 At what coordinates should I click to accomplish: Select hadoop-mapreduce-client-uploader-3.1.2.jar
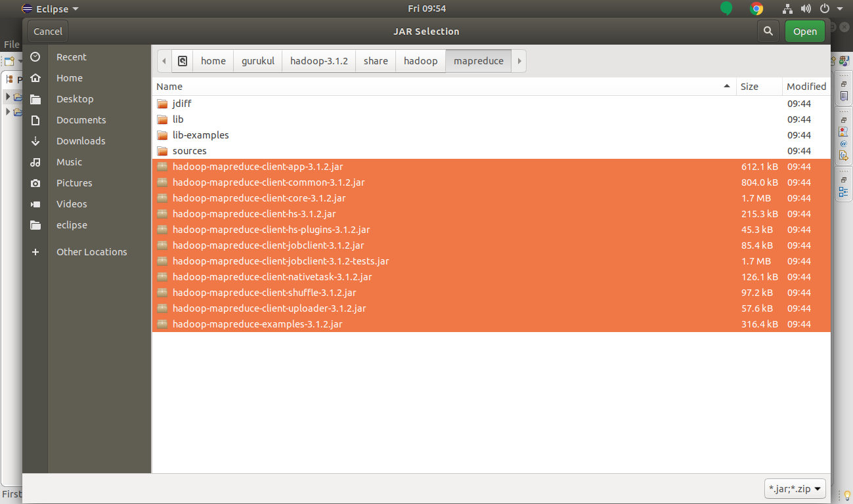tap(491, 308)
